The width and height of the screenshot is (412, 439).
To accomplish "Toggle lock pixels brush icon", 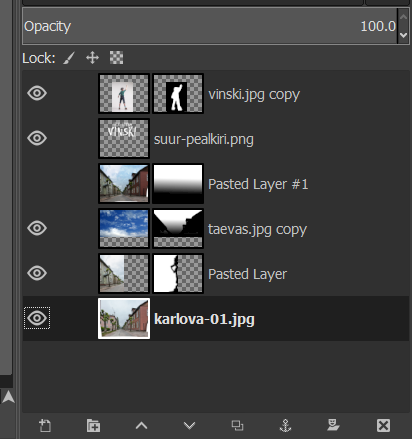I will click(x=69, y=58).
